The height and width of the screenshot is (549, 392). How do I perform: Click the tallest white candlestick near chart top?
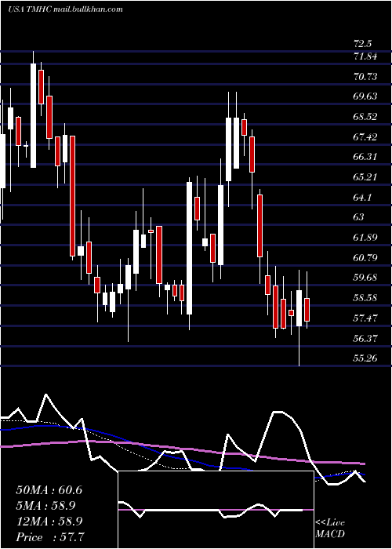tap(33, 115)
